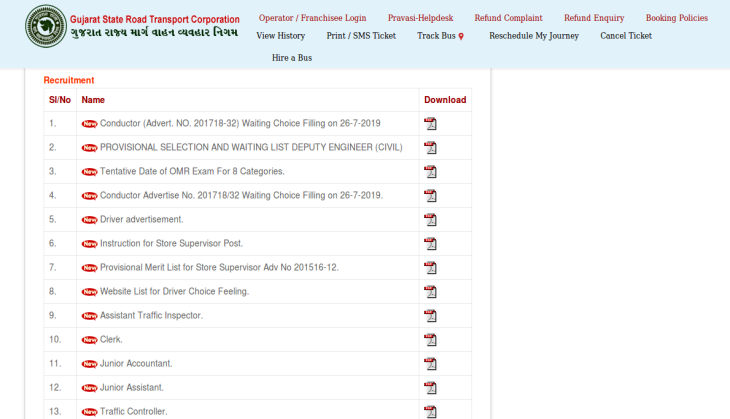Click the New badge beside Assistant Traffic Inspector
730x419 pixels.
click(x=89, y=316)
